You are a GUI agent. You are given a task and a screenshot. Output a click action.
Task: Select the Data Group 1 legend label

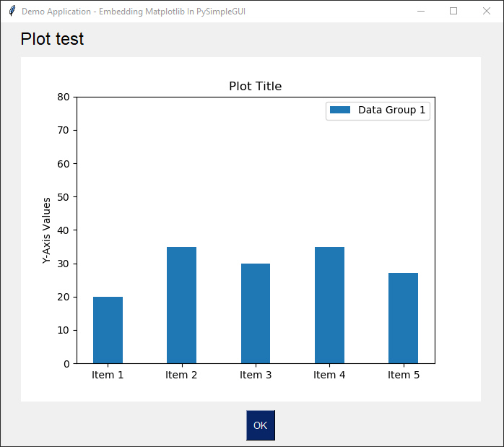point(391,110)
